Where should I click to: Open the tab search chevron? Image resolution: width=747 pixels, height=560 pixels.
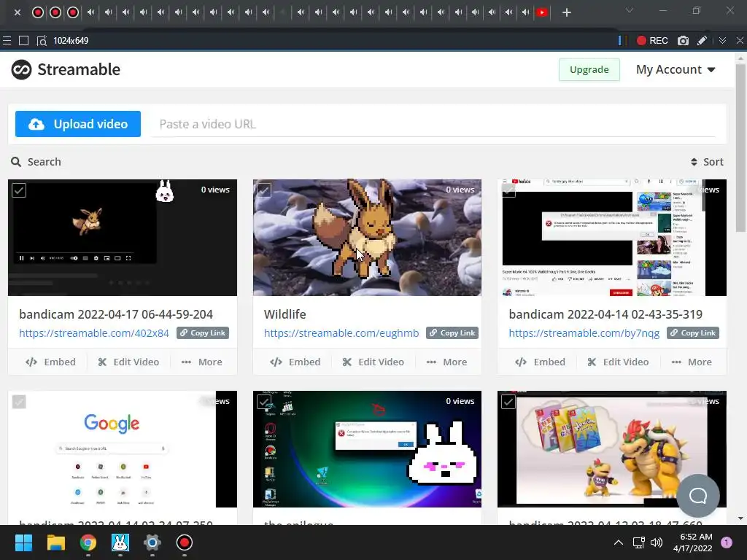[630, 10]
